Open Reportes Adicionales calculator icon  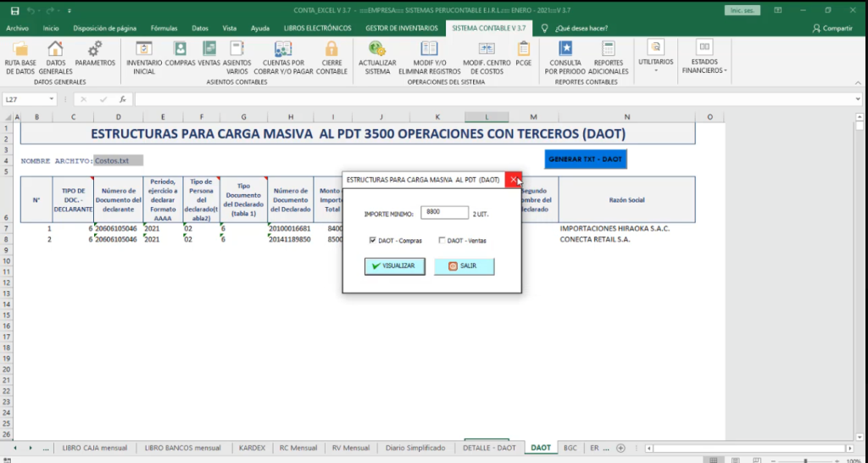(609, 48)
